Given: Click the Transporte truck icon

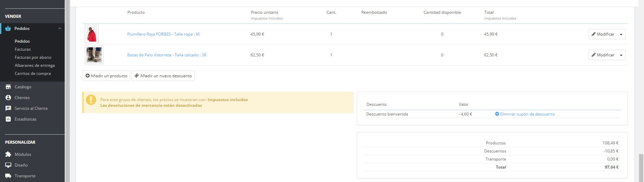Looking at the screenshot, I should click(8, 176).
